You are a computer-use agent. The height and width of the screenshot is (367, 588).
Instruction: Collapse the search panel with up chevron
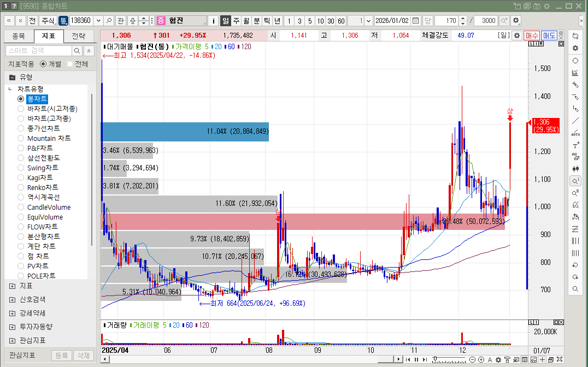click(x=89, y=51)
